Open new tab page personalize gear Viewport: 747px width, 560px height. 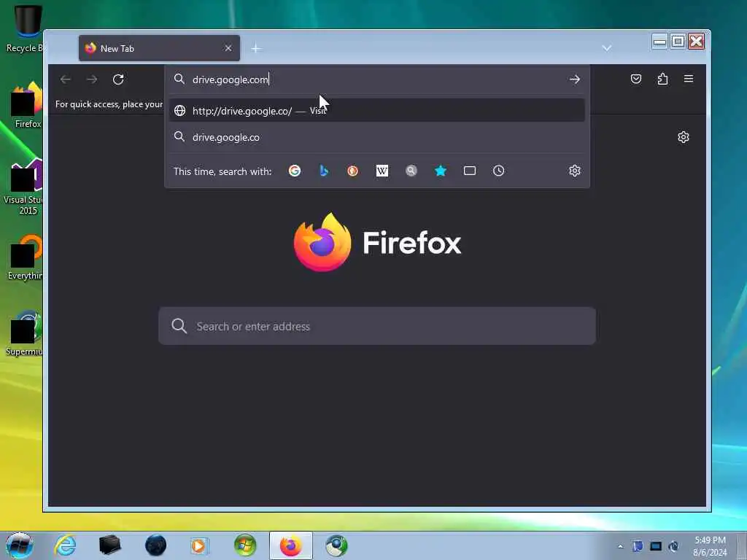683,137
